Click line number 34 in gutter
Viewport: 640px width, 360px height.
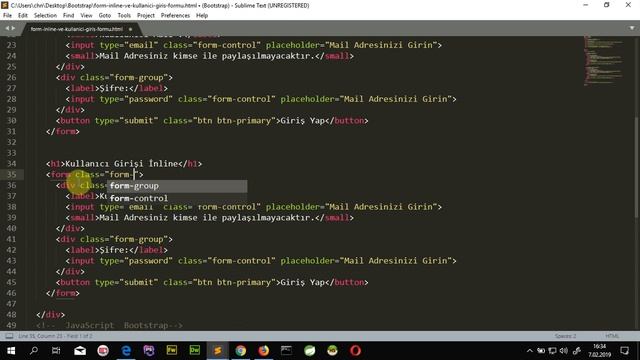[x=11, y=164]
